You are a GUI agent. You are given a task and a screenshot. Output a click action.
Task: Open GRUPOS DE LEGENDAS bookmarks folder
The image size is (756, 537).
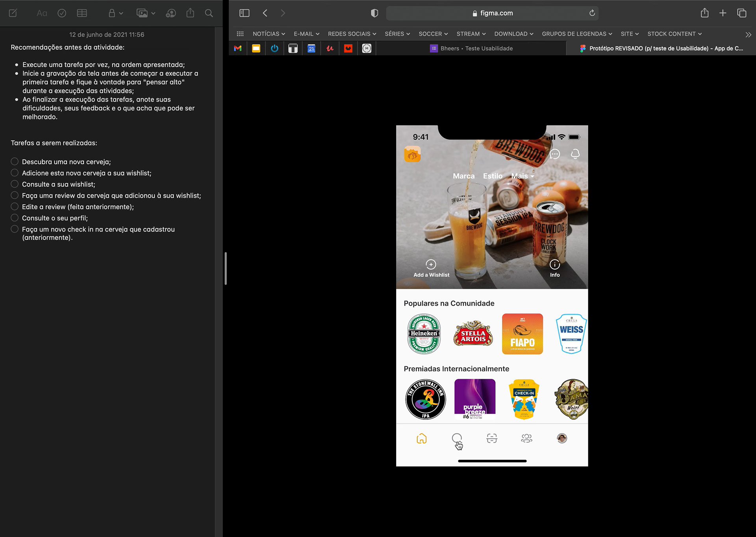pyautogui.click(x=577, y=34)
